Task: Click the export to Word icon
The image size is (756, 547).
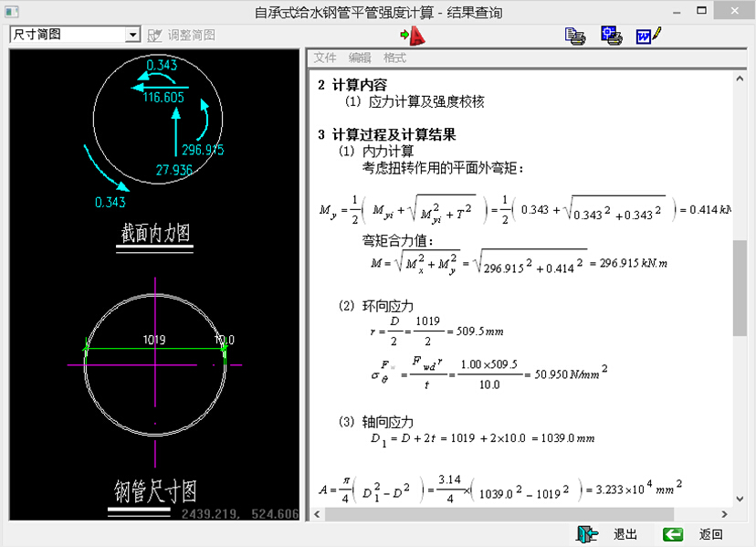Action: pos(648,36)
